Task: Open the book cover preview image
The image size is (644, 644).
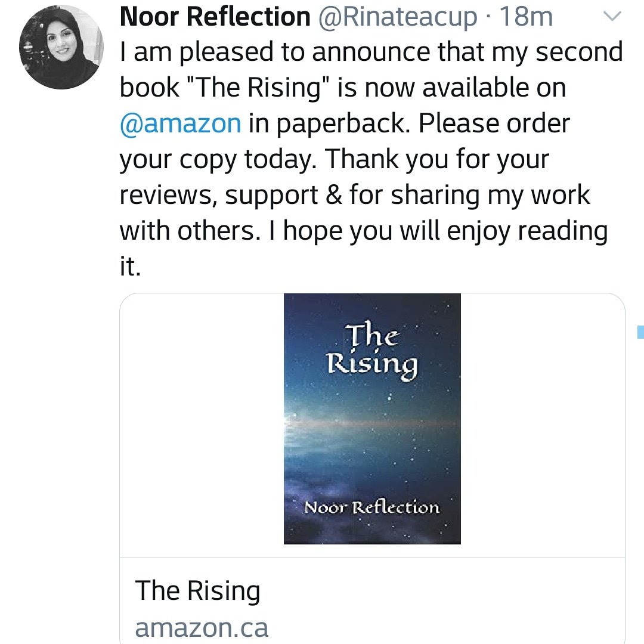Action: click(372, 419)
